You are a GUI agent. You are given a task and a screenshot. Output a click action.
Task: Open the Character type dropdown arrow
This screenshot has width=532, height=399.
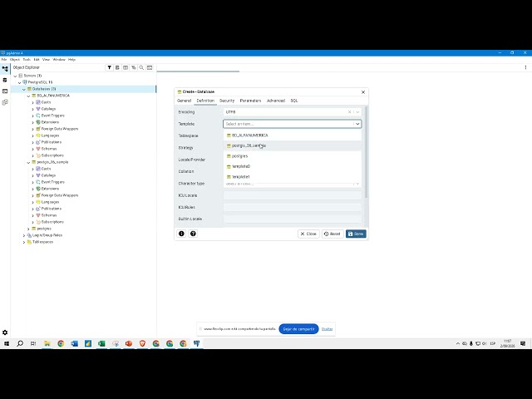[357, 184]
